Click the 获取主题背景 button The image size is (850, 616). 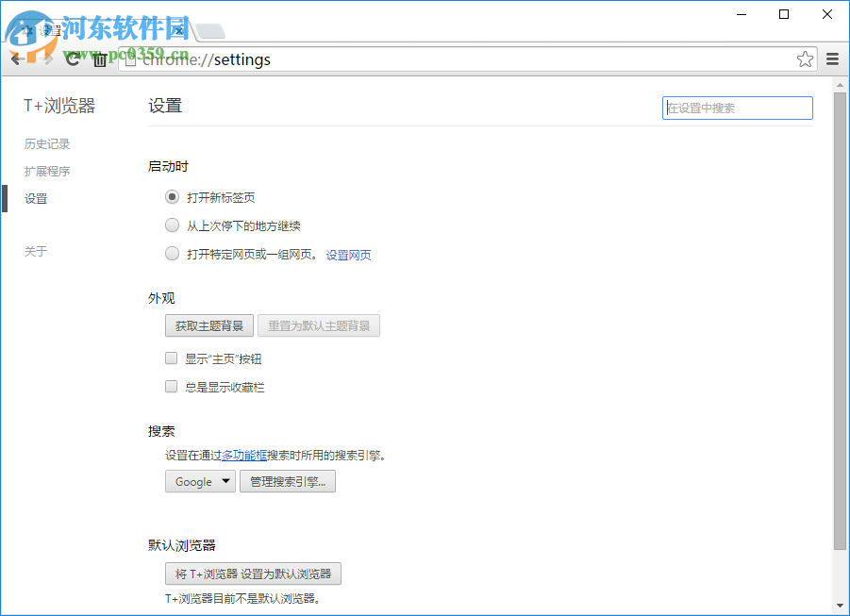[x=209, y=325]
